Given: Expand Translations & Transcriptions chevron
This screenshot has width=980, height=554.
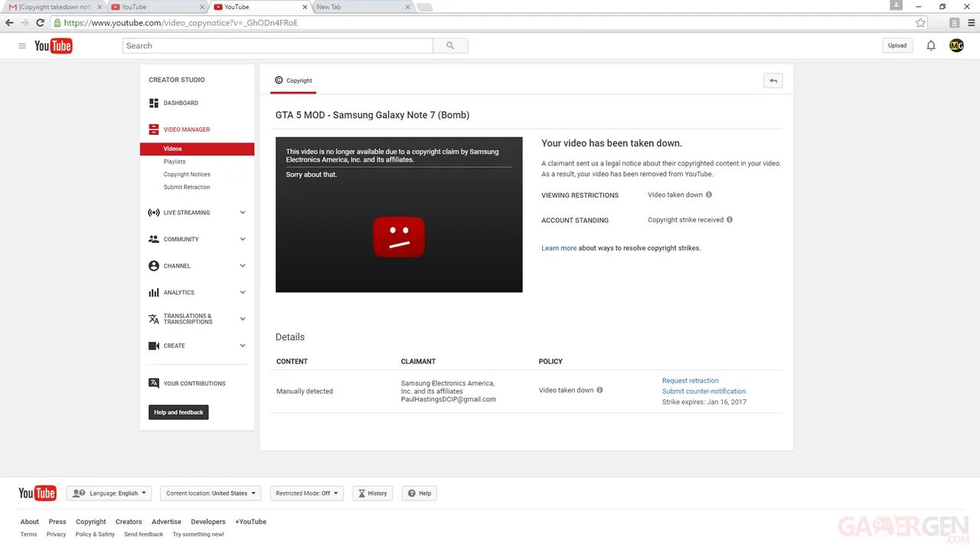Looking at the screenshot, I should click(243, 319).
